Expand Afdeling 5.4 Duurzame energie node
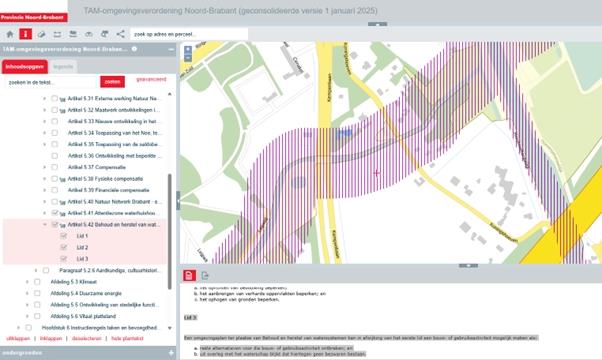This screenshot has width=602, height=360. click(x=27, y=293)
